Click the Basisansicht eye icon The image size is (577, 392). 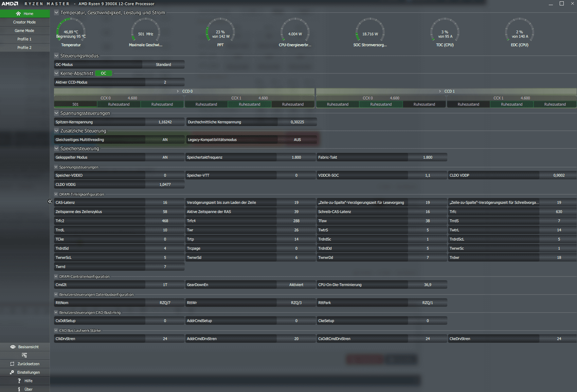click(13, 347)
